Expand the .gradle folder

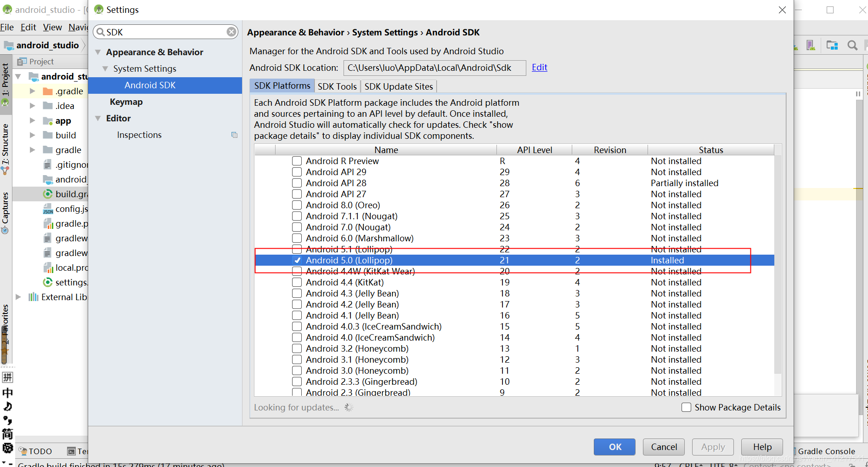click(32, 91)
